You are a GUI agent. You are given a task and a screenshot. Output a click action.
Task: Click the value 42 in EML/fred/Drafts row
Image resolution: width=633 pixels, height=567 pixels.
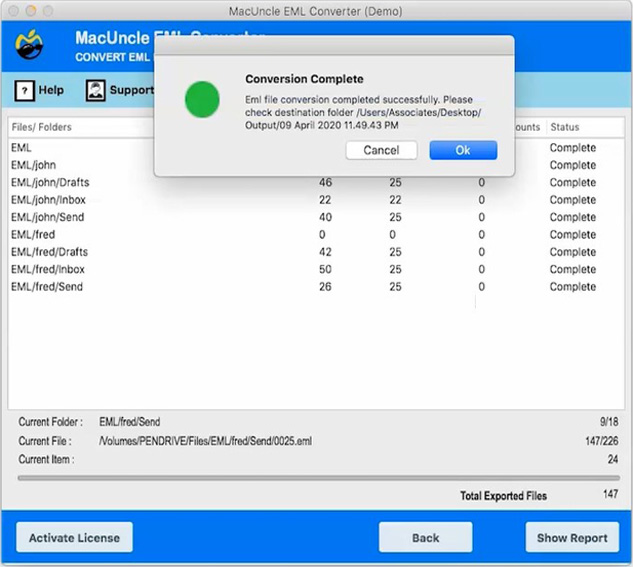(x=325, y=252)
